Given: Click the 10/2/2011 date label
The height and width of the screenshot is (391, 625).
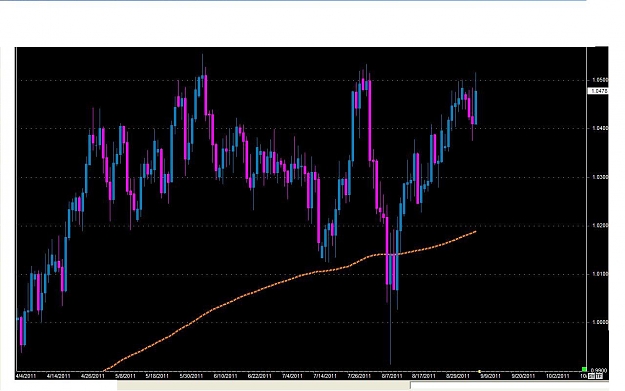Looking at the screenshot, I should click(x=558, y=376).
